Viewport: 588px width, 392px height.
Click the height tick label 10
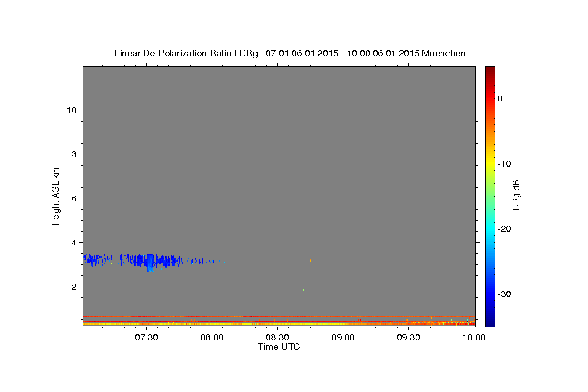tap(72, 110)
